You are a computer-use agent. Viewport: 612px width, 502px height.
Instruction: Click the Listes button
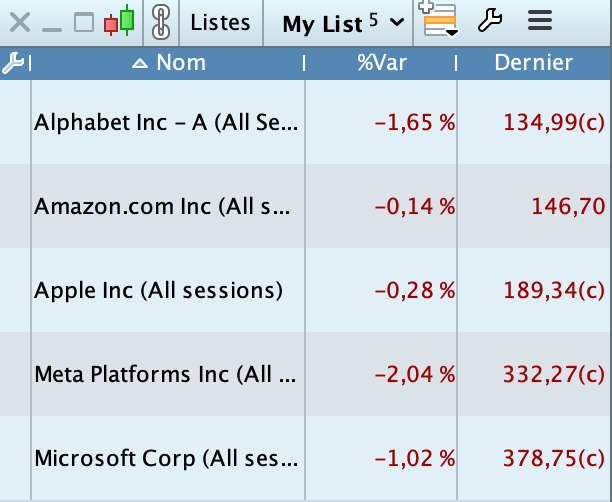(x=220, y=23)
